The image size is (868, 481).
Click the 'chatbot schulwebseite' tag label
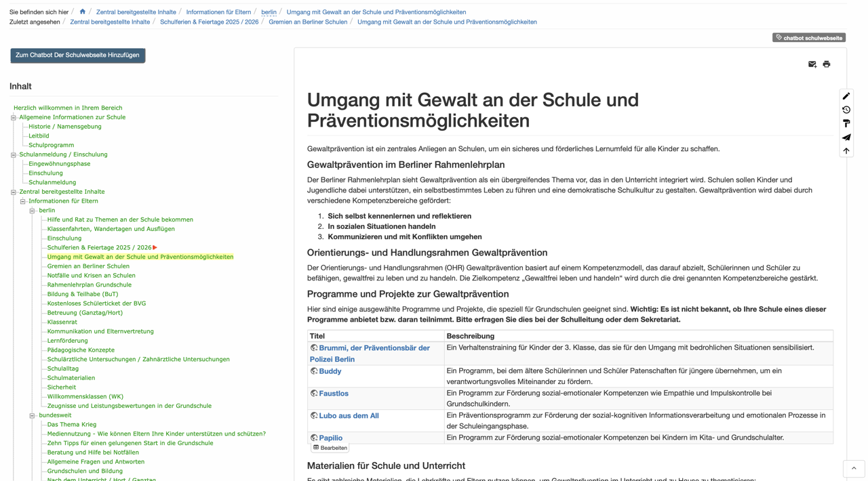[808, 38]
